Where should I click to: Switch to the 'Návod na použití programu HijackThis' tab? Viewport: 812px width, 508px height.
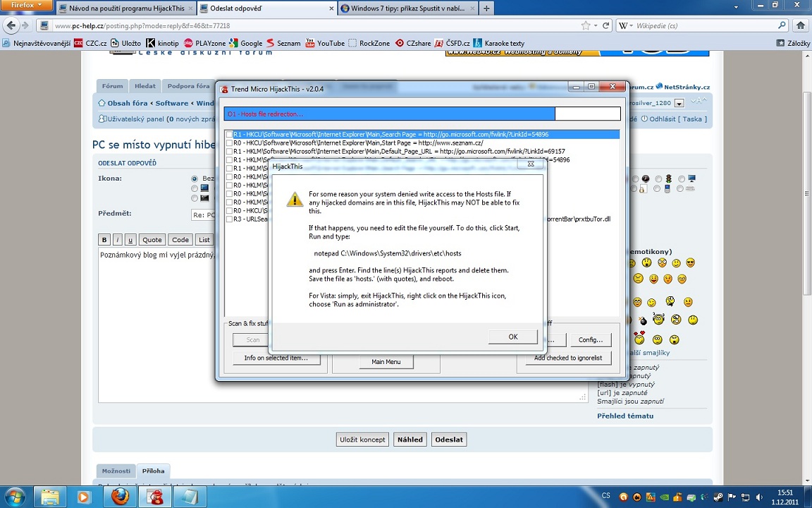tap(126, 8)
